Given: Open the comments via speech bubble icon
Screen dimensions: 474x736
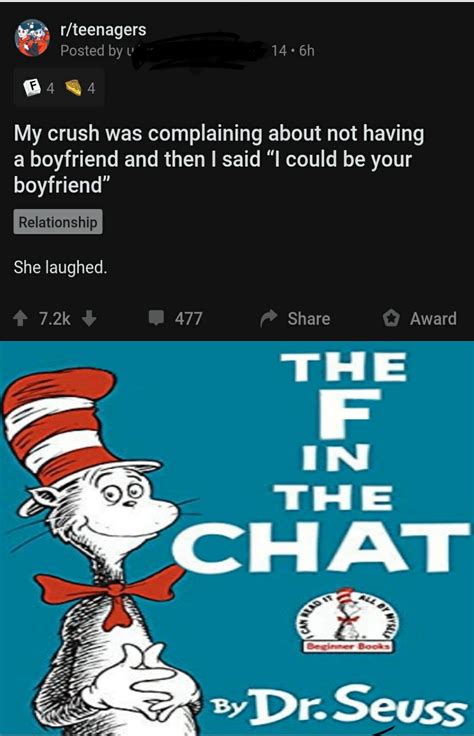Looking at the screenshot, I should (x=156, y=318).
